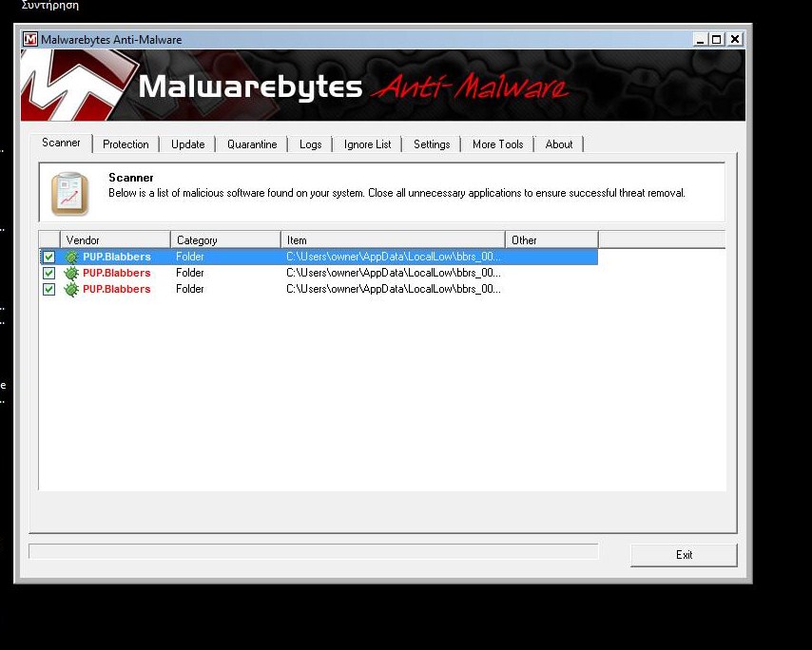Maximize the Malwarebytes window
The image size is (812, 650).
click(x=717, y=39)
